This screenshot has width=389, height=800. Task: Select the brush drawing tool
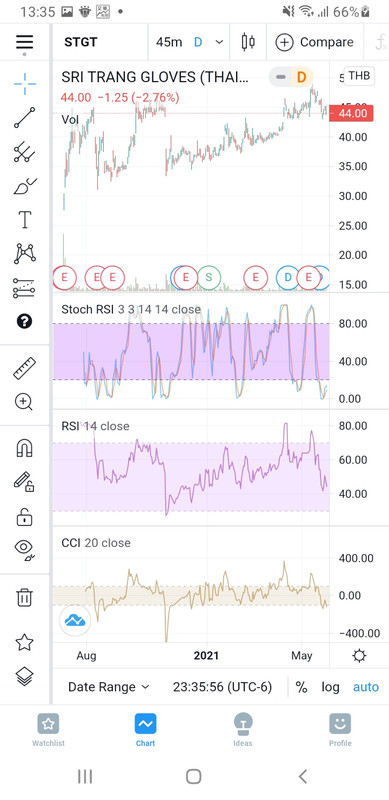point(24,187)
